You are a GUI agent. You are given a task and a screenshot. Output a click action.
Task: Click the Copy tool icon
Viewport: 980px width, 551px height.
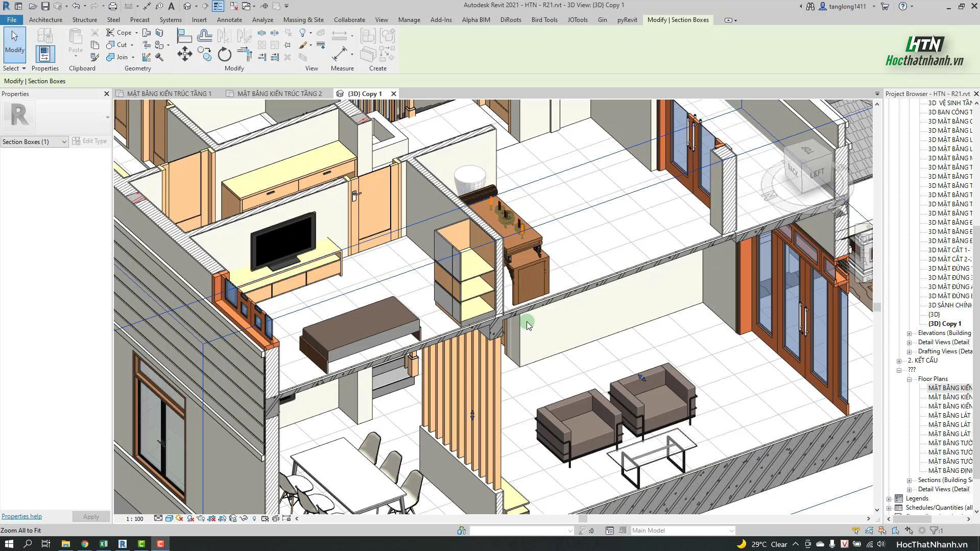coord(204,54)
